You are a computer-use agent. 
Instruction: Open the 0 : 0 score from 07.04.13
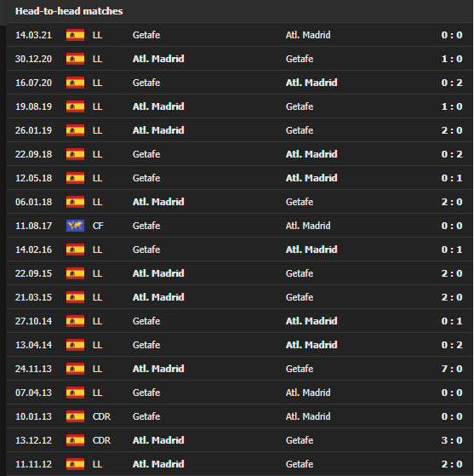tap(452, 393)
